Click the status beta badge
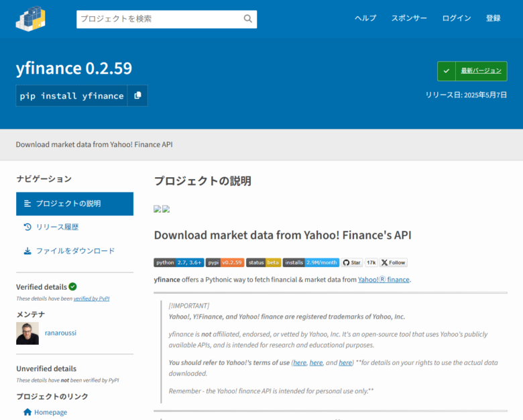This screenshot has width=523, height=420. (264, 262)
